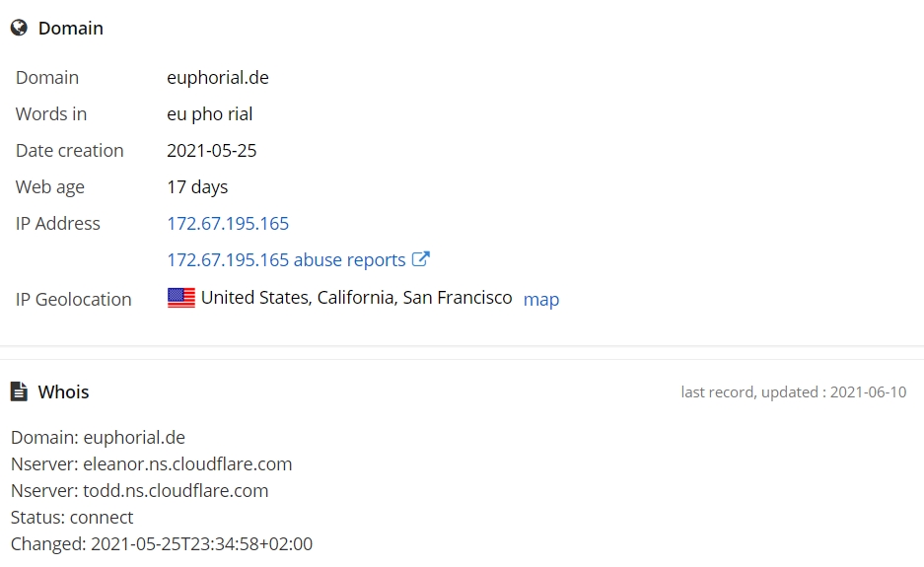Click the 'Status: connect' whois line
Image resolution: width=924 pixels, height=567 pixels.
[x=72, y=517]
